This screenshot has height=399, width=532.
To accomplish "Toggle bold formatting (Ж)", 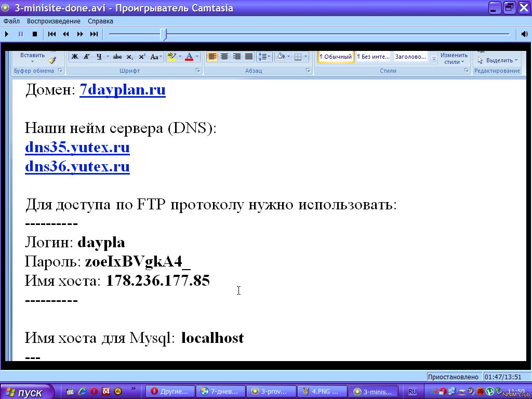I will point(75,57).
